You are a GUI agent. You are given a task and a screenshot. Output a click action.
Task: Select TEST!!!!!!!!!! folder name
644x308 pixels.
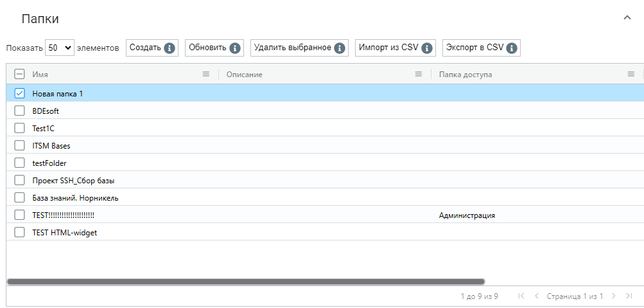[64, 215]
